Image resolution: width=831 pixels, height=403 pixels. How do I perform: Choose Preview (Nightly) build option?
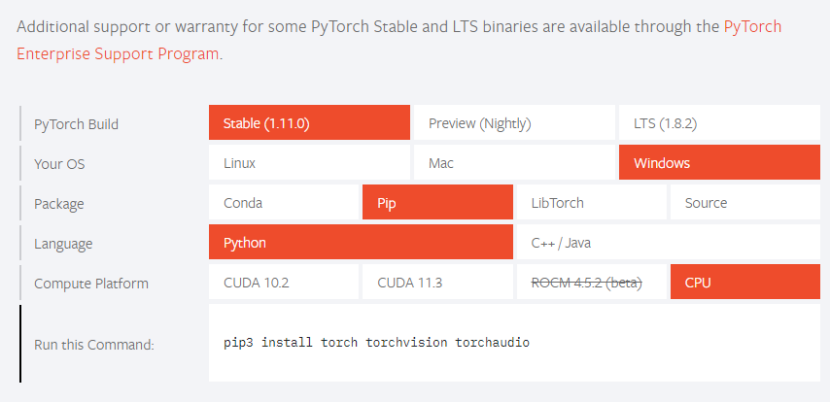[x=513, y=123]
